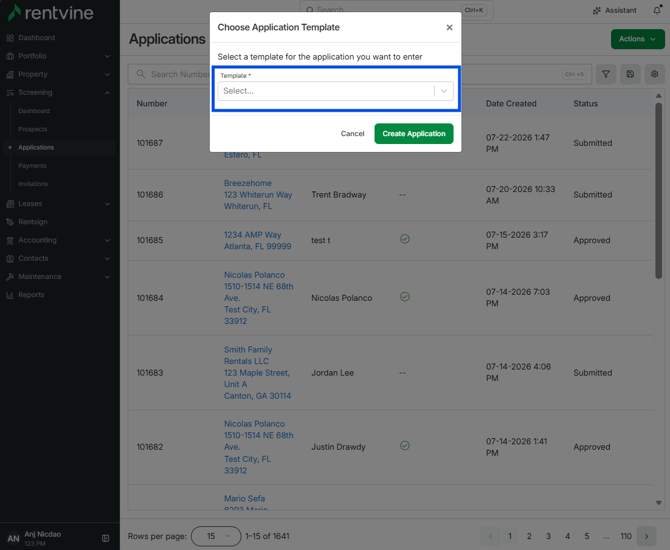Sort by the Date Created column header
670x550 pixels.
click(511, 103)
